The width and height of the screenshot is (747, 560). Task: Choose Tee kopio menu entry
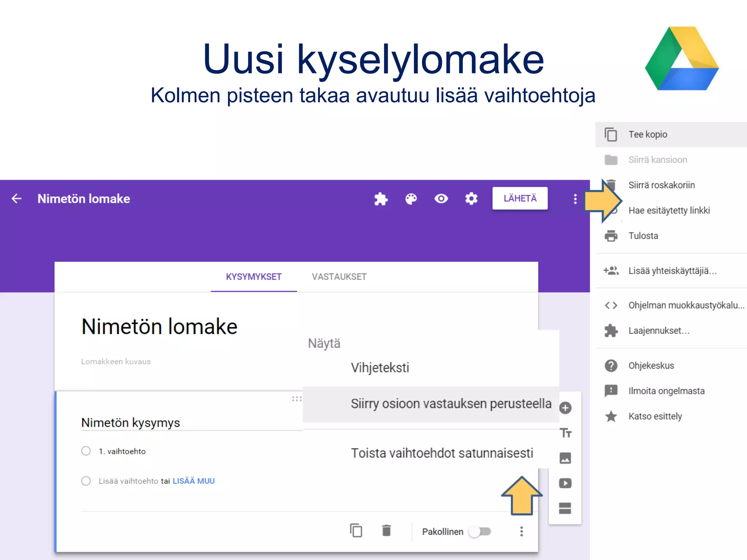(671, 135)
